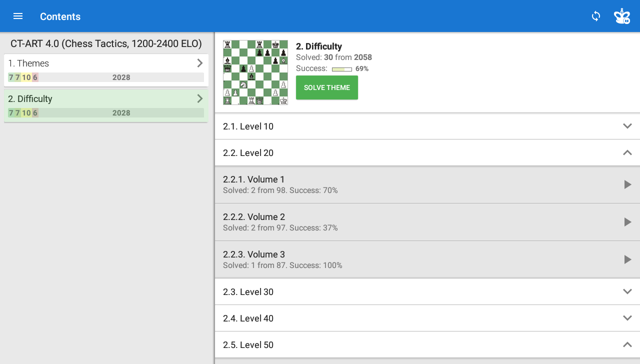Expand the Level 10 section

tap(627, 126)
